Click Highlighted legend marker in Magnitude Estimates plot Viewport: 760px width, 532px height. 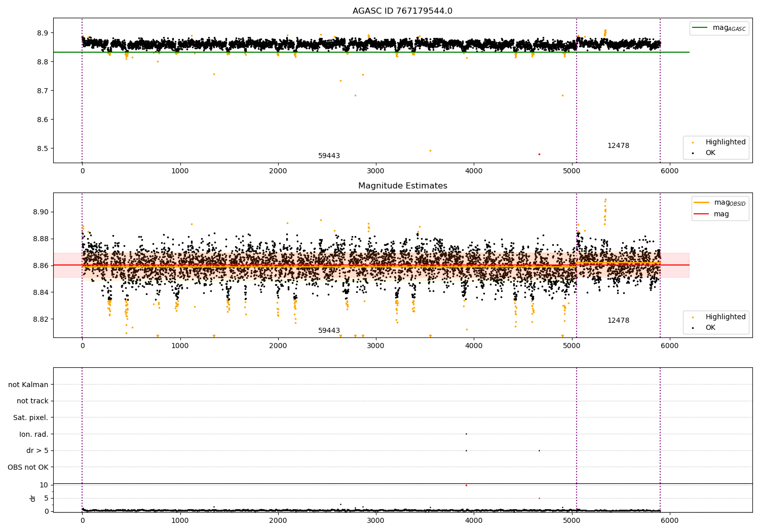(693, 318)
